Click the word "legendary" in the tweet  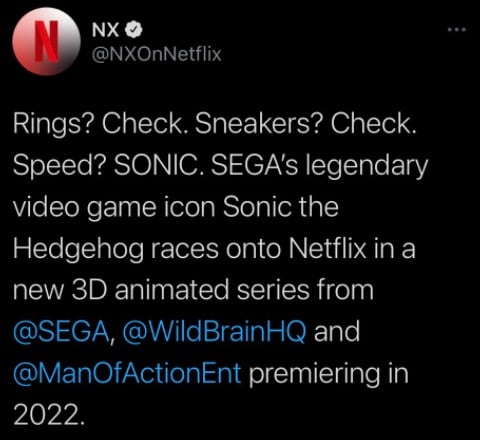coord(367,166)
